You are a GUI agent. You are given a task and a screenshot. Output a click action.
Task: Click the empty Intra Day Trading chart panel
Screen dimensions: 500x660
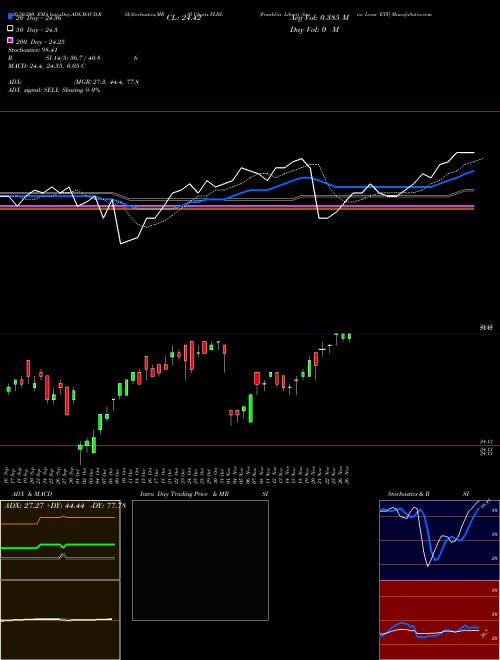coord(200,560)
